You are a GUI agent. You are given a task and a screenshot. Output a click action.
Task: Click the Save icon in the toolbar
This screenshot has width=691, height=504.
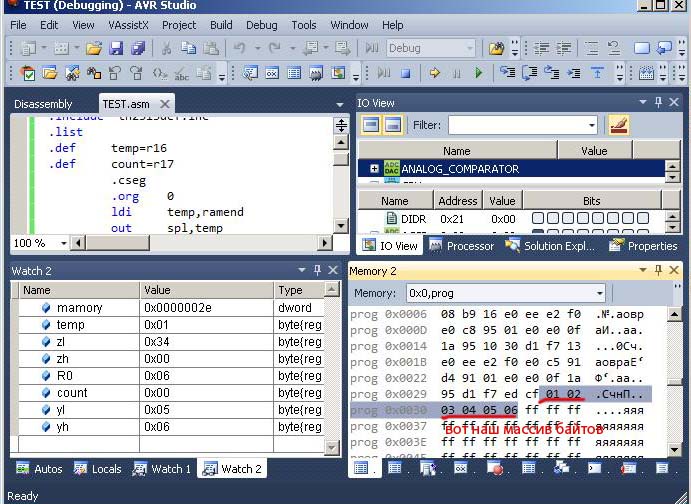116,48
